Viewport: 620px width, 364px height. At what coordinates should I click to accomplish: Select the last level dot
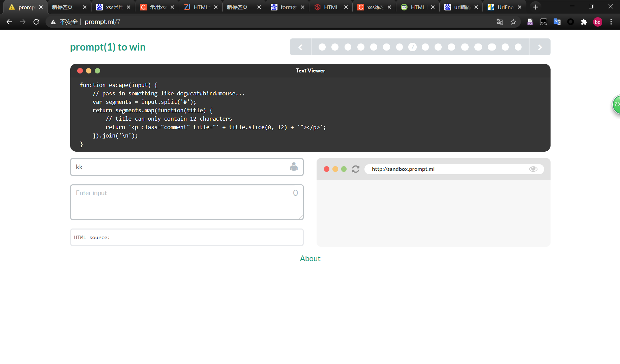518,47
